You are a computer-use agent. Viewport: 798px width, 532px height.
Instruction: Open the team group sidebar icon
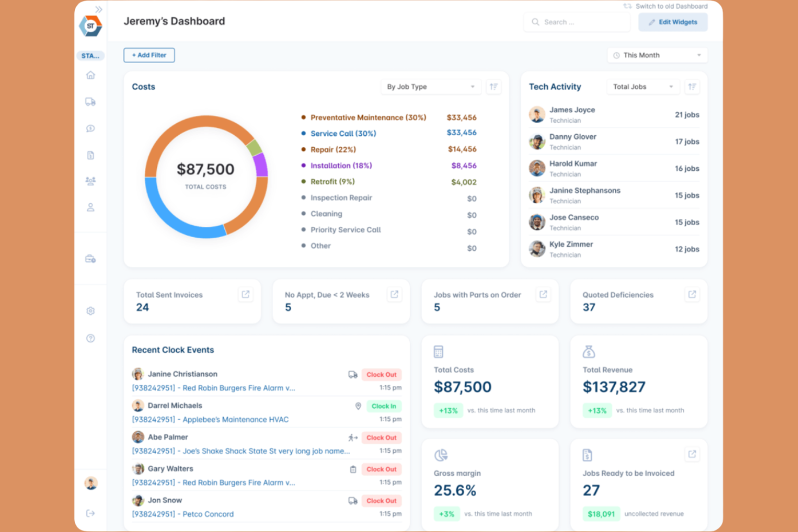[x=91, y=181]
